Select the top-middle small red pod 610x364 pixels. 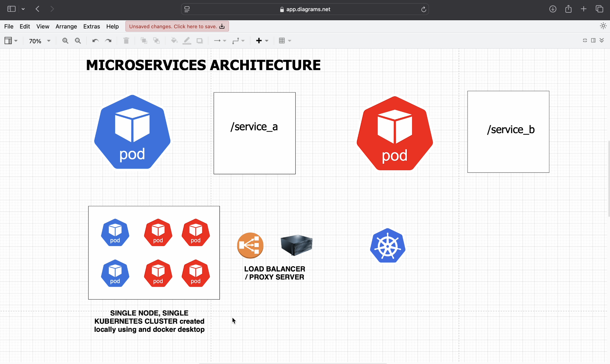tap(158, 232)
